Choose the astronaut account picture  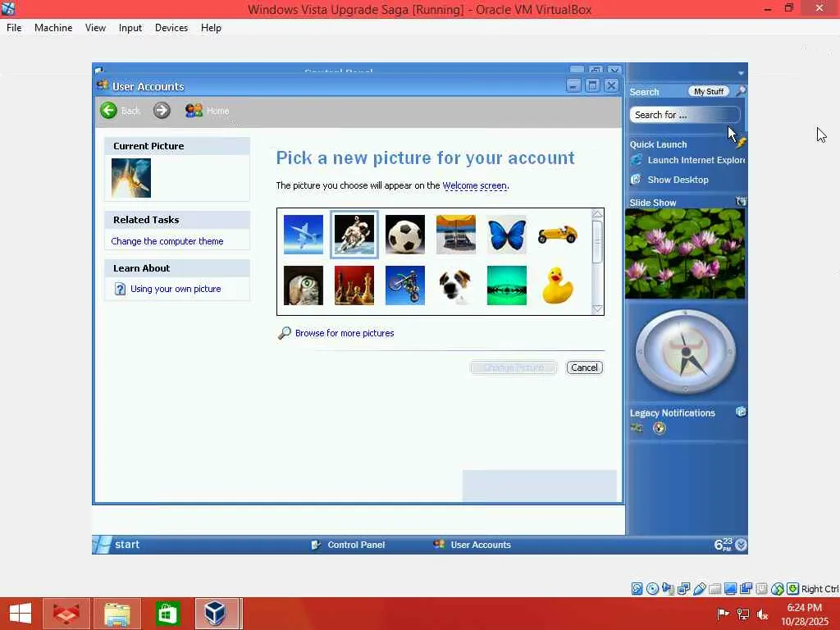tap(354, 235)
